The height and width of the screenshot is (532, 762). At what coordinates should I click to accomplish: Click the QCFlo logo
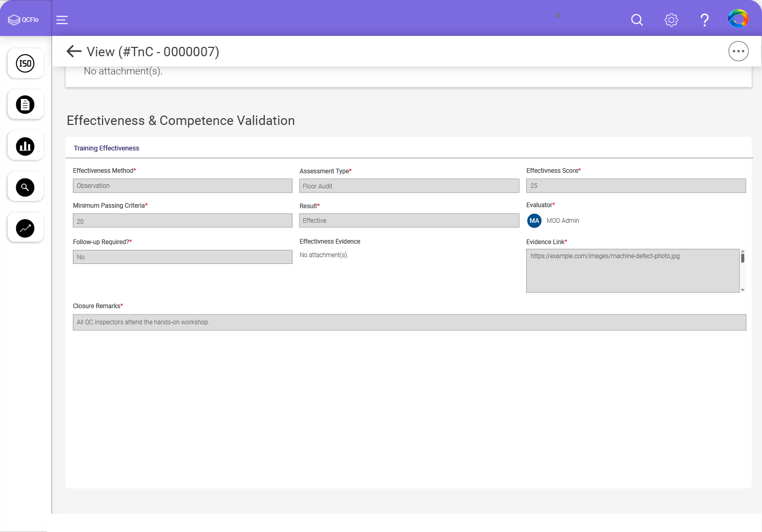23,20
